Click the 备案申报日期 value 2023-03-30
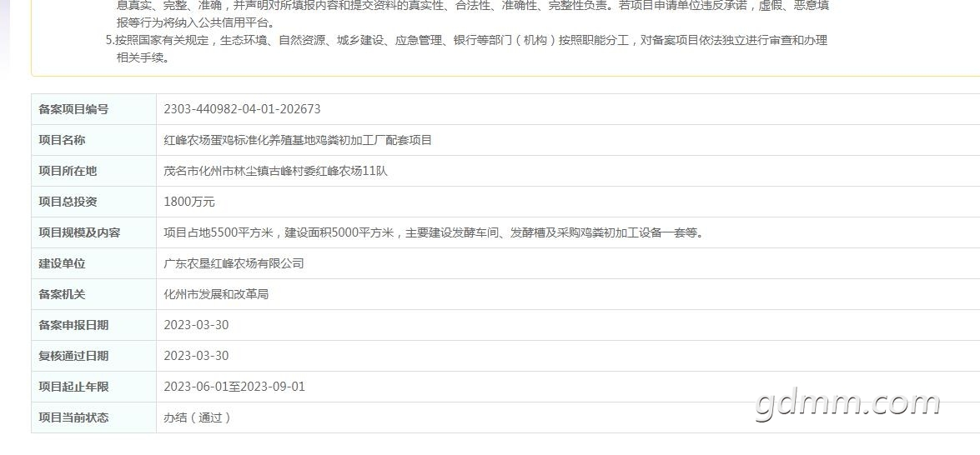The width and height of the screenshot is (980, 455). point(196,325)
